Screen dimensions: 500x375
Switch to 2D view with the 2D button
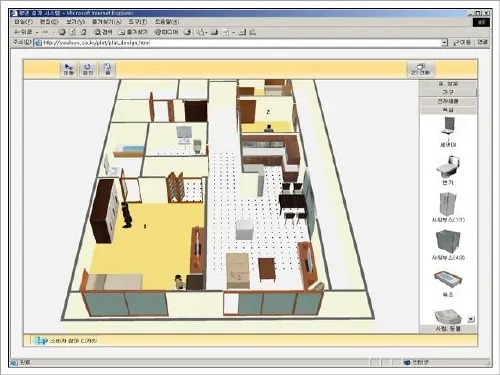(421, 69)
